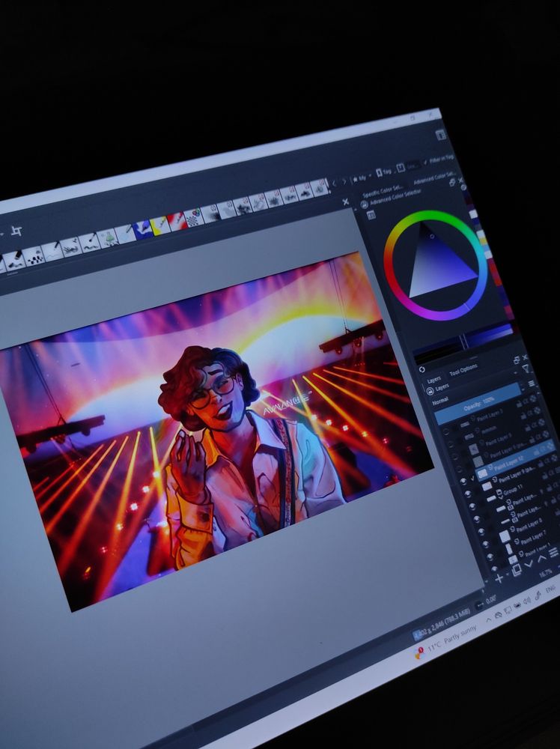Close the canvas document tab X
The height and width of the screenshot is (749, 560).
tap(346, 201)
